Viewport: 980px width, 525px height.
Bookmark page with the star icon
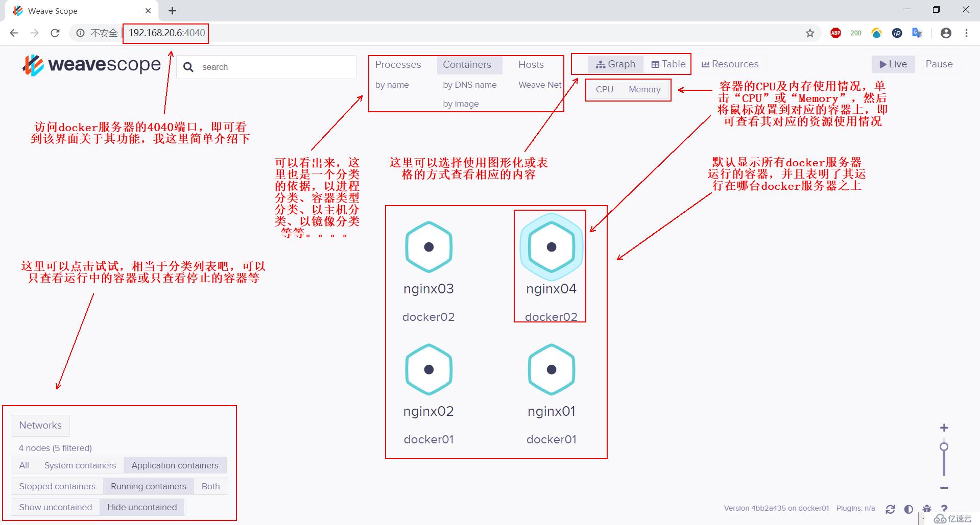coord(810,33)
